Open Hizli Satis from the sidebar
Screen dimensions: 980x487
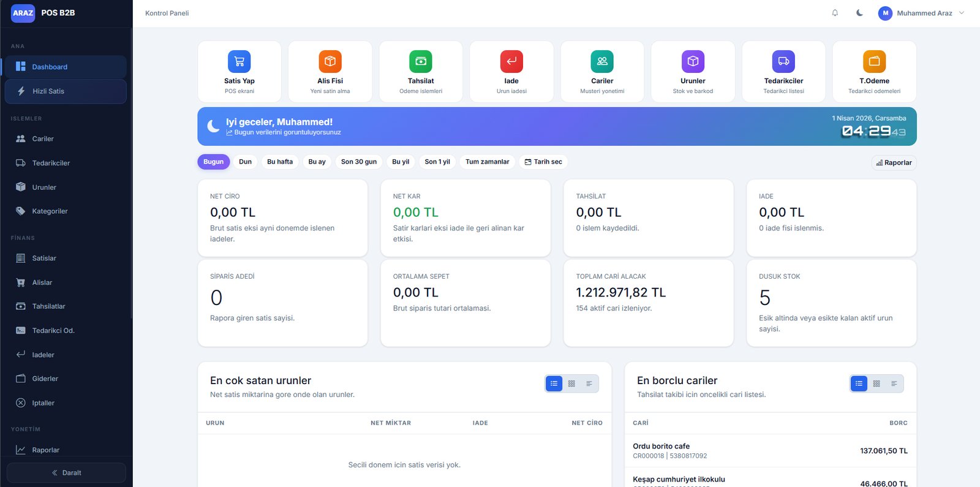point(66,91)
